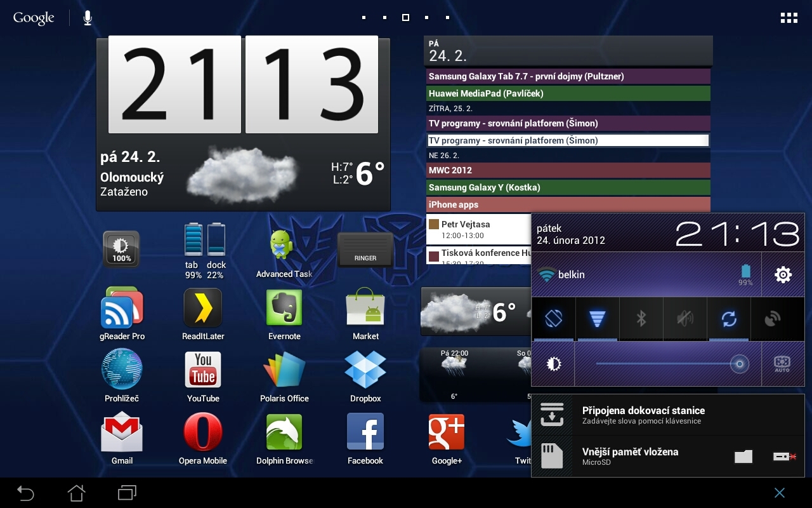Screen dimensions: 812x508
Task: Enable sound via the mute toggle
Action: [684, 319]
